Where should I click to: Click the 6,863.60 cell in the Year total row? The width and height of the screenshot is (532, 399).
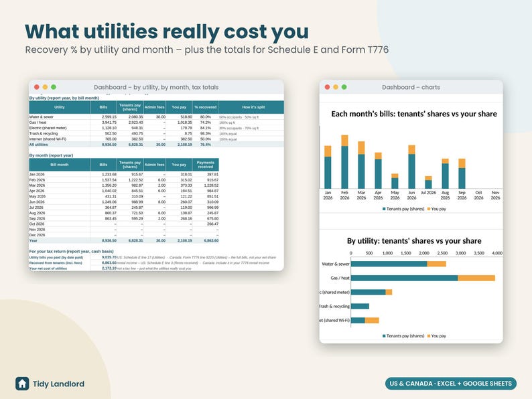point(211,240)
